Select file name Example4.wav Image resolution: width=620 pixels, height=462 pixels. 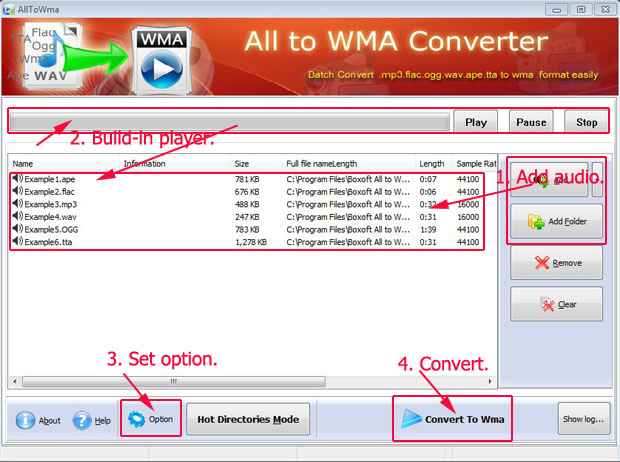50,217
